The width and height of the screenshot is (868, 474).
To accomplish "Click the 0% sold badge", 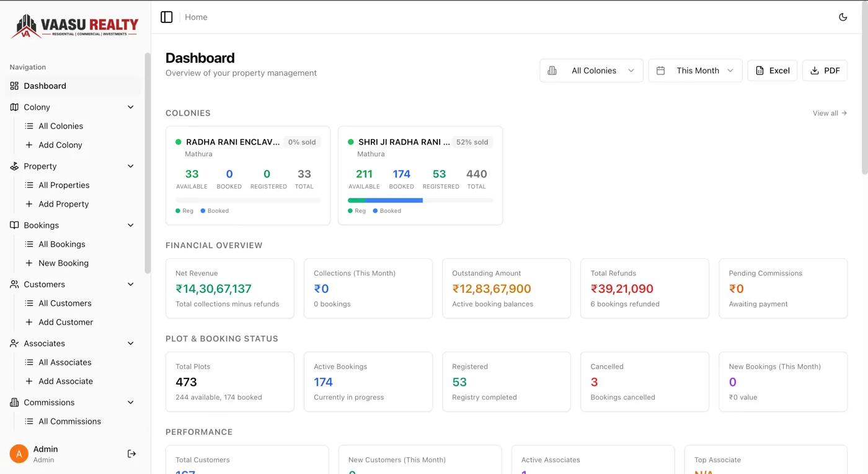I will point(302,142).
